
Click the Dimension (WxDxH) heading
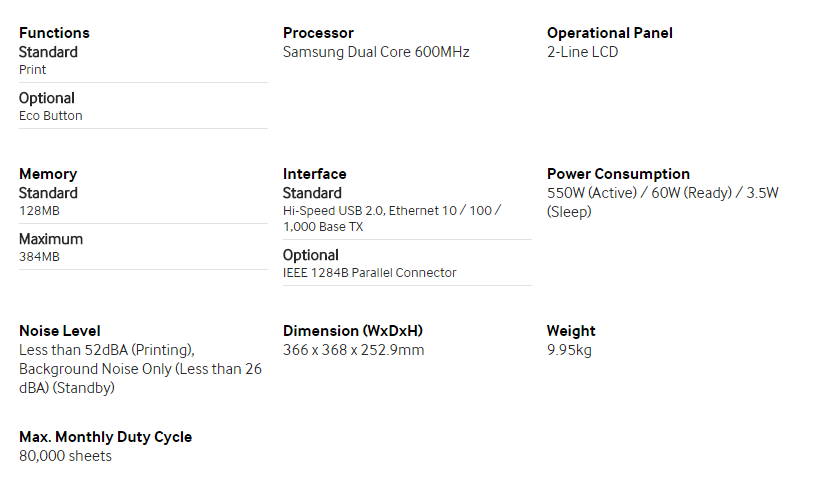(352, 331)
